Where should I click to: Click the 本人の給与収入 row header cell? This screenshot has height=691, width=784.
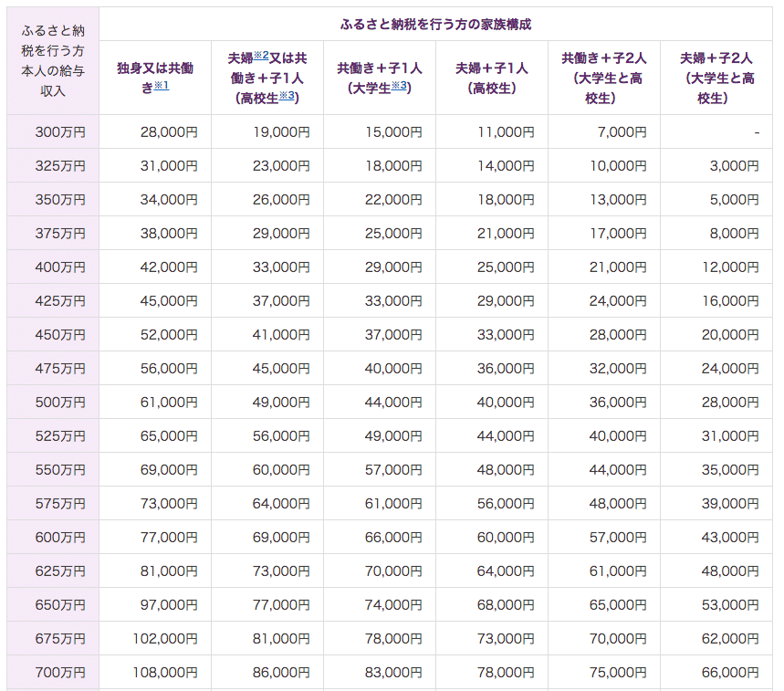point(53,61)
